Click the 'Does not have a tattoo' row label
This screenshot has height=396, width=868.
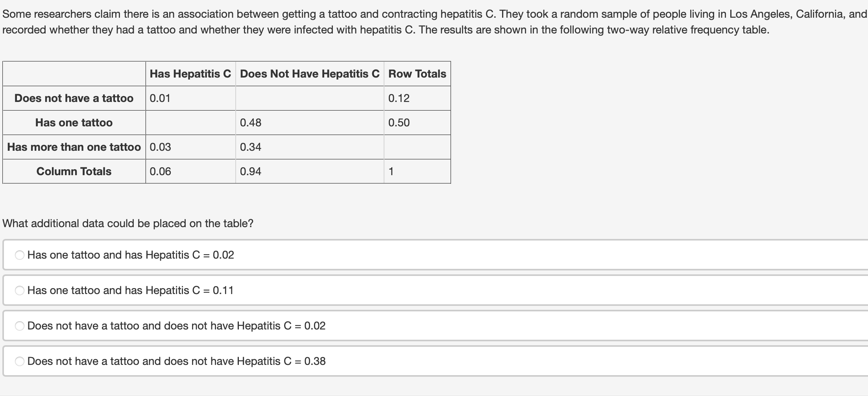(74, 98)
